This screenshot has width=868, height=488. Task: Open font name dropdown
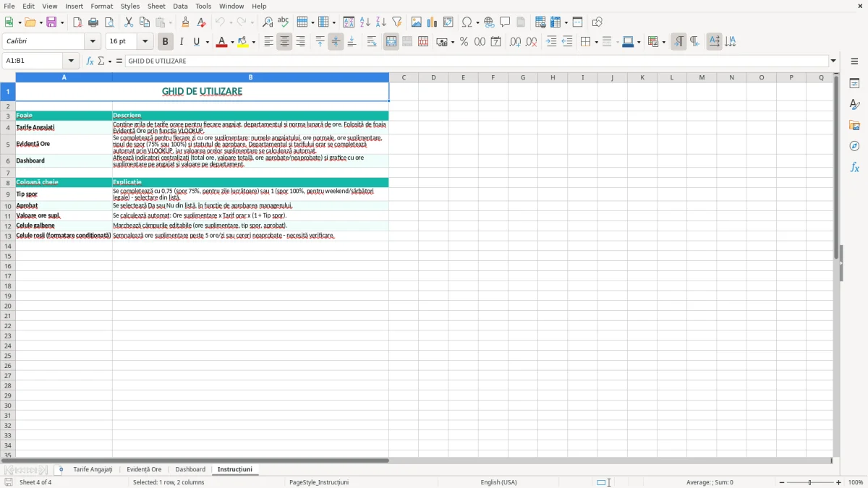tap(93, 42)
